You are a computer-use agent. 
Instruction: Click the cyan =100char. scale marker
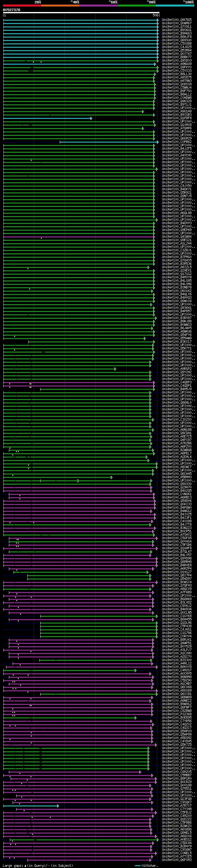(138, 866)
